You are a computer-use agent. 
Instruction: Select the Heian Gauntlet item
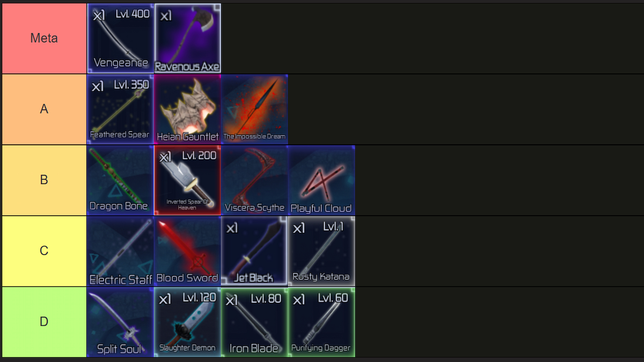[188, 109]
